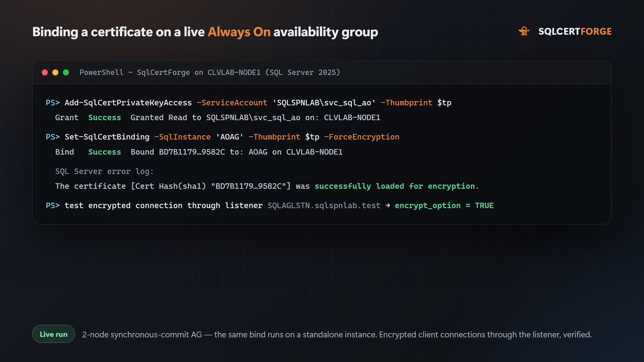
Task: Click the Set-SqlCertBinding command
Action: [x=107, y=137]
